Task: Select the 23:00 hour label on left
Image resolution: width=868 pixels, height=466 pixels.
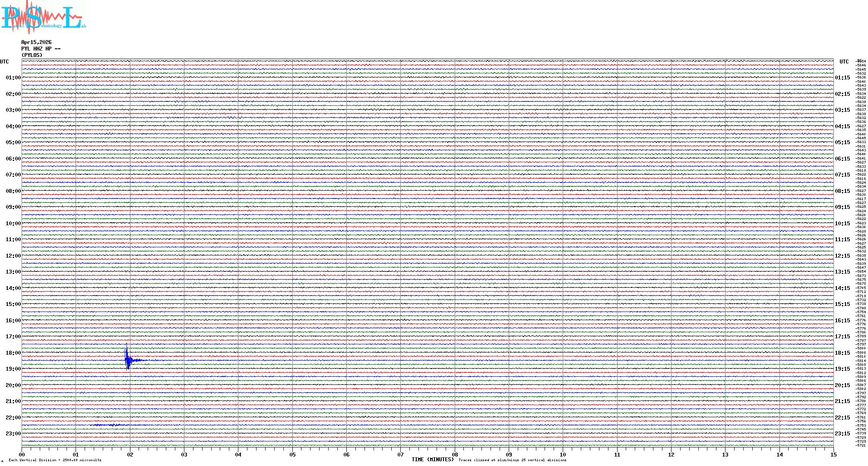Action: pos(13,434)
